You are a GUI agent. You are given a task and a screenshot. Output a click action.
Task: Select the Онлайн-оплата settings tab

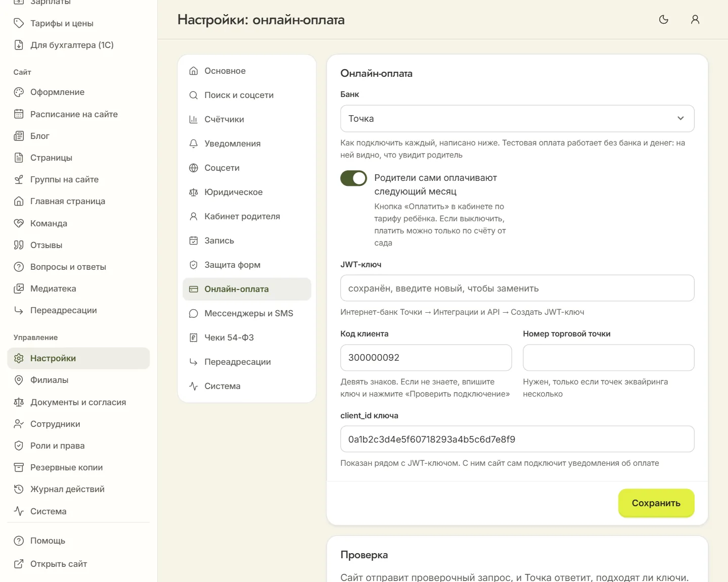(247, 289)
